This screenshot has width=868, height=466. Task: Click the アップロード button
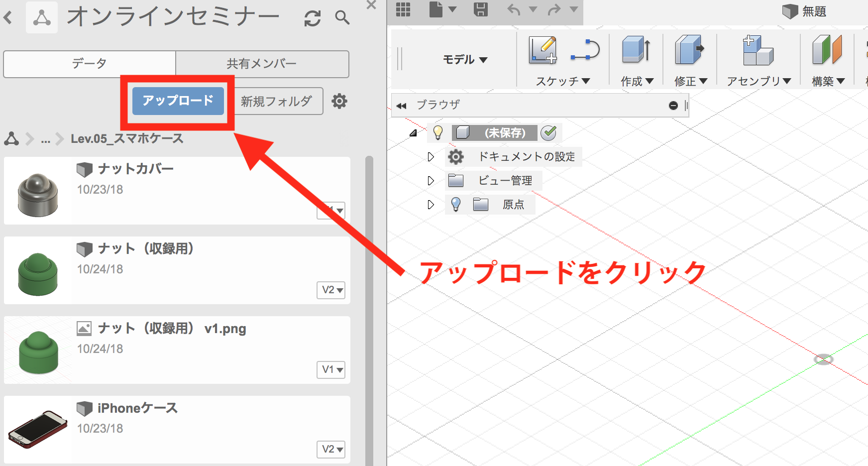point(178,101)
